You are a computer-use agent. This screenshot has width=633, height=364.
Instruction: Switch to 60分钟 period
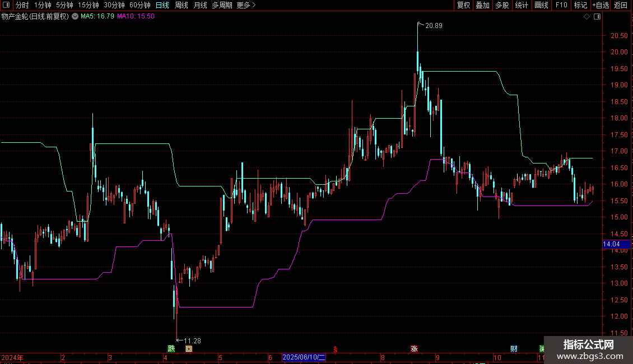click(140, 5)
